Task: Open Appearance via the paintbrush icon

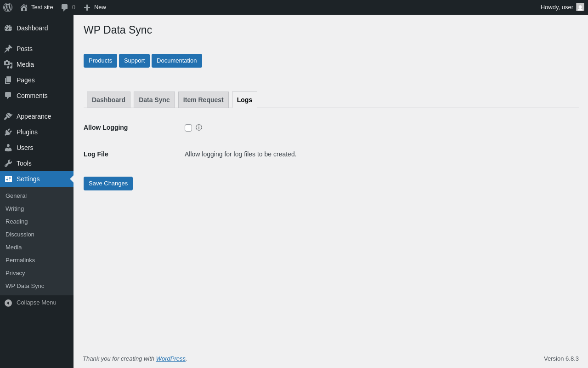Action: point(8,116)
